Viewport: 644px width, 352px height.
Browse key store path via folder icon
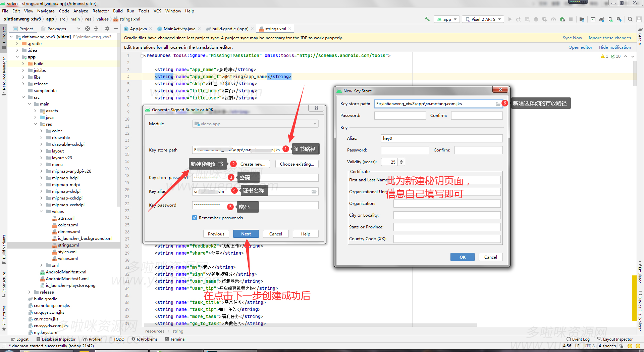tap(498, 103)
